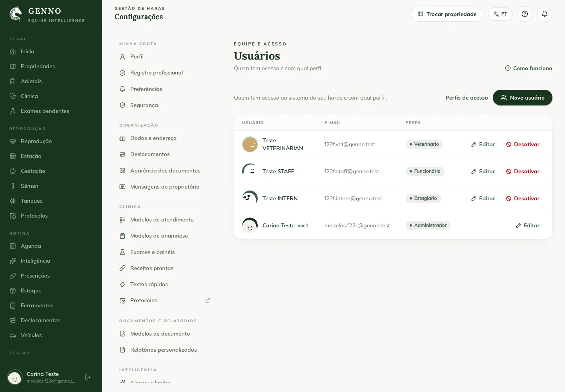Open Perfis de acesso link

click(x=467, y=98)
